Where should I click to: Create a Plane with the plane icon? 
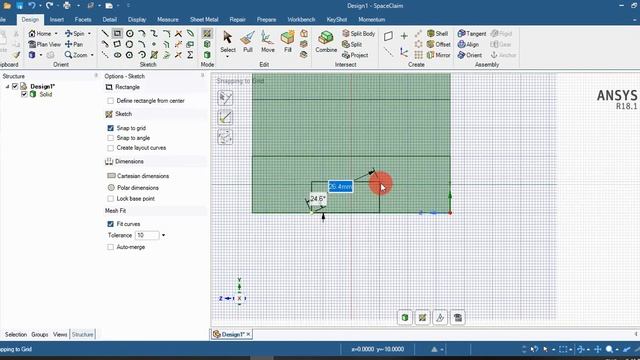tap(388, 36)
